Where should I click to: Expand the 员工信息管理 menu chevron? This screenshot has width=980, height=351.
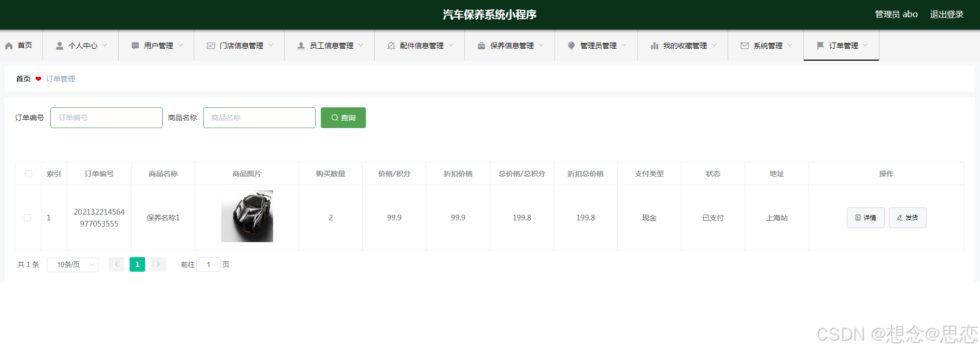[361, 45]
